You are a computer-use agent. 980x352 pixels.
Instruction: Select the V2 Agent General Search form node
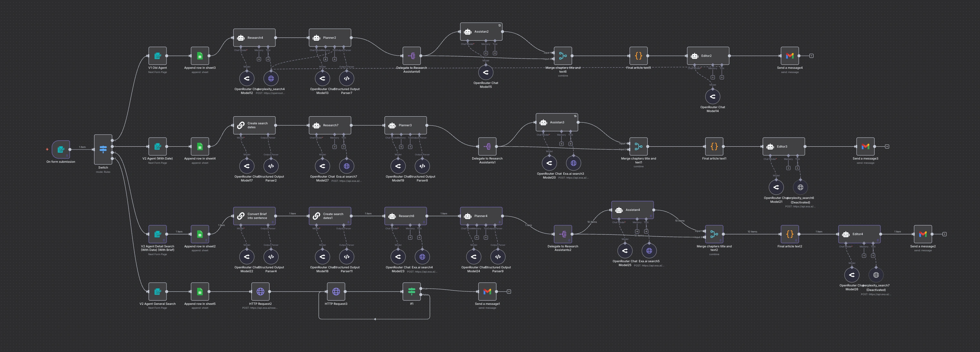[157, 292]
